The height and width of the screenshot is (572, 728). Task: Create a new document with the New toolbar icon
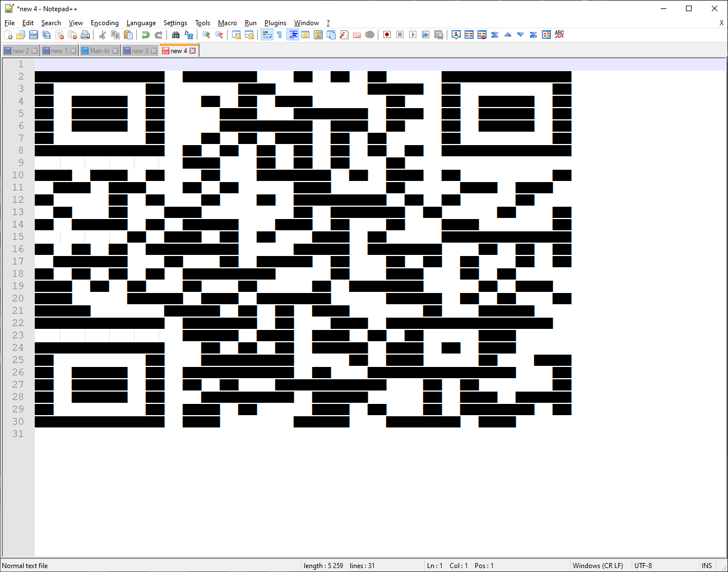[x=8, y=35]
